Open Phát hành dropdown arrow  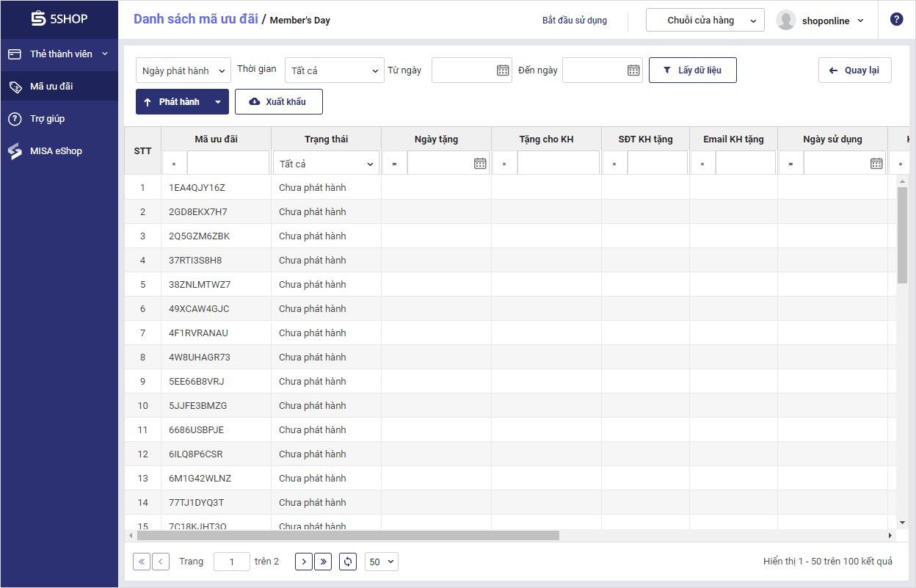coord(218,102)
